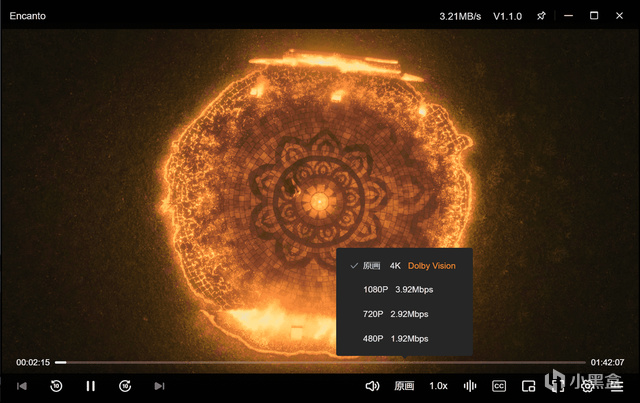Image resolution: width=640 pixels, height=403 pixels.
Task: Enable picture-in-picture mini player
Action: click(x=529, y=386)
